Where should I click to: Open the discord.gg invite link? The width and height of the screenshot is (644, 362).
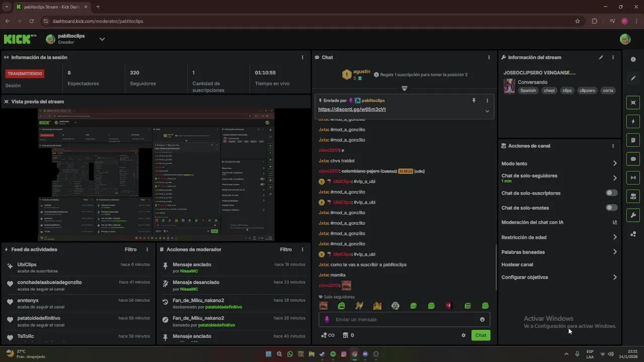[352, 109]
